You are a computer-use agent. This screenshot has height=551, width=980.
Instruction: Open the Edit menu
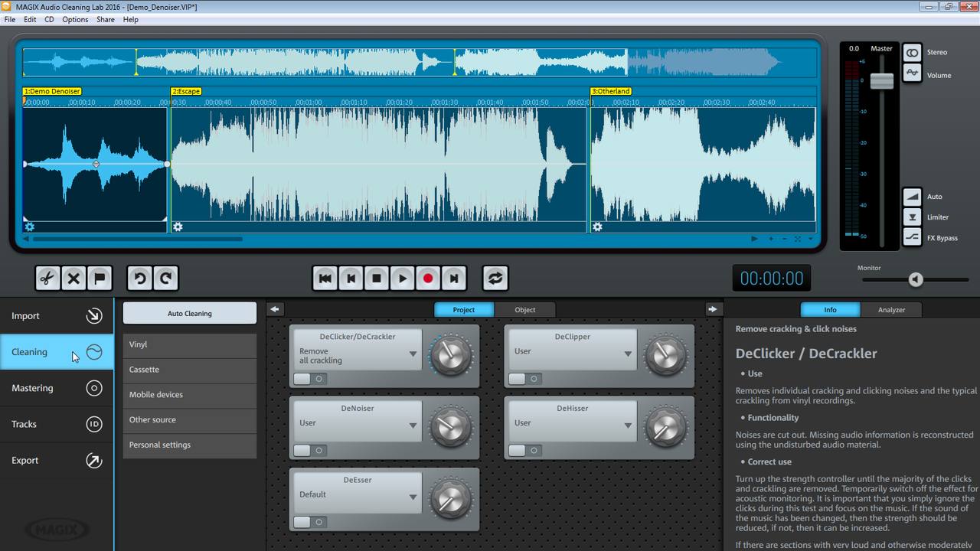tap(30, 19)
